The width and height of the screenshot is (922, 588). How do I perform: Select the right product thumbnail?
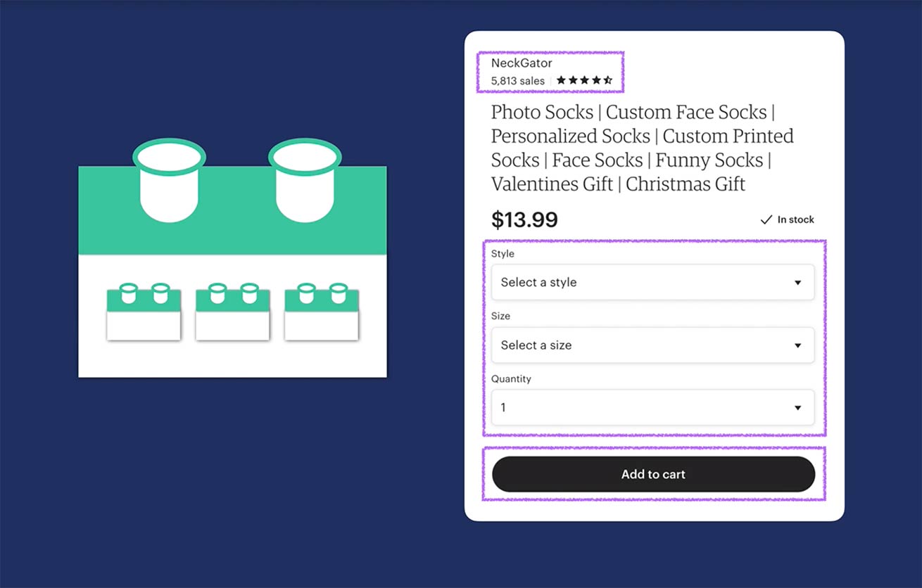322,312
